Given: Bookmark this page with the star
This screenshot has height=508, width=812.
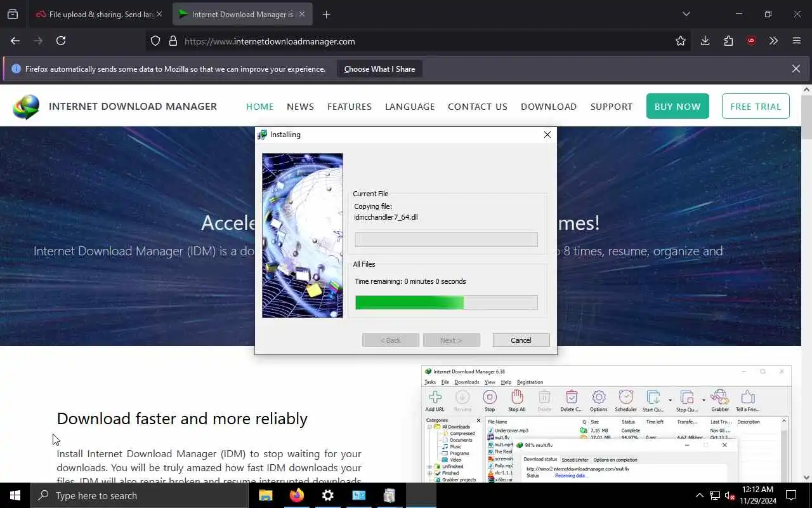Looking at the screenshot, I should pyautogui.click(x=681, y=41).
